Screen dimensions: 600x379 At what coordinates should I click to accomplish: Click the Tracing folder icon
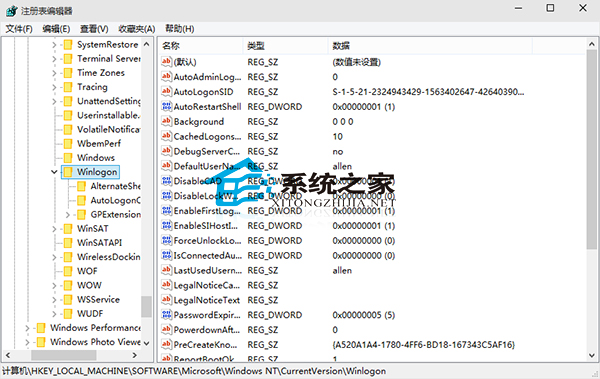click(x=68, y=87)
